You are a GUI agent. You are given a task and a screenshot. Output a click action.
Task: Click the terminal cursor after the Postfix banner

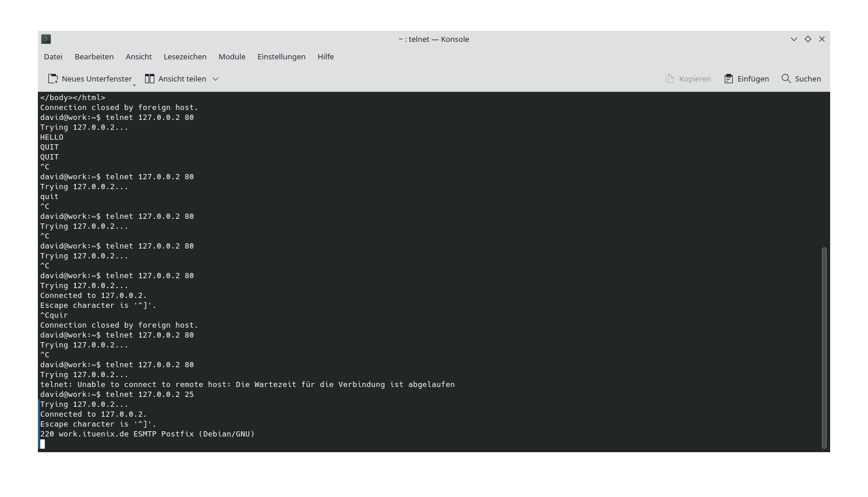(43, 443)
